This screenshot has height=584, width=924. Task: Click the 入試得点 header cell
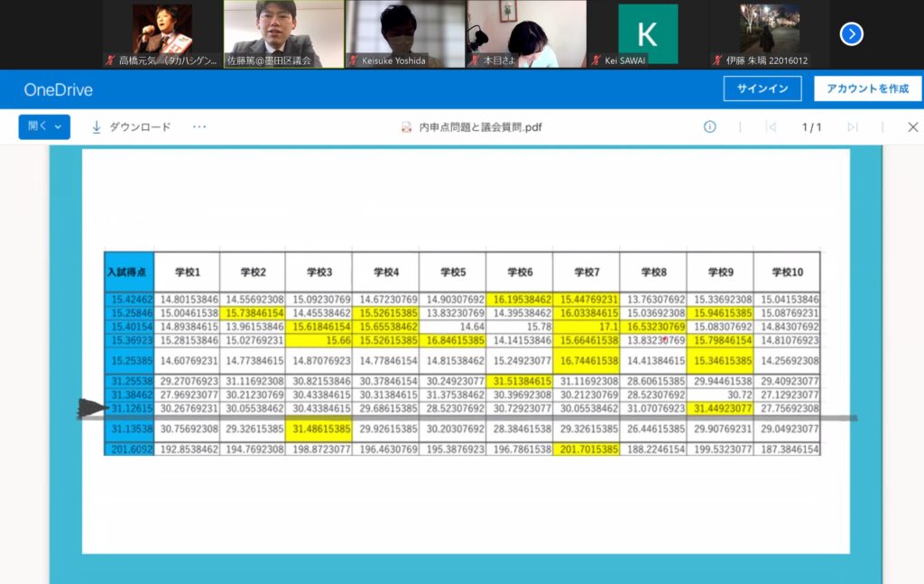pos(128,272)
